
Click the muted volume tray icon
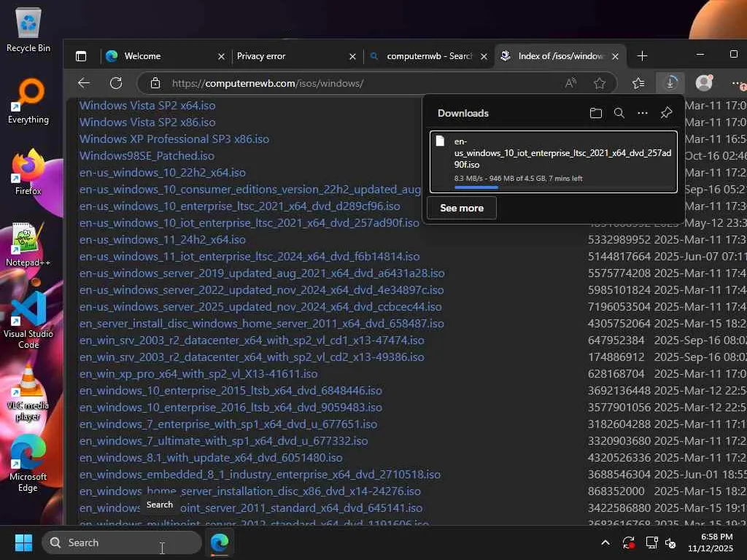(670, 542)
